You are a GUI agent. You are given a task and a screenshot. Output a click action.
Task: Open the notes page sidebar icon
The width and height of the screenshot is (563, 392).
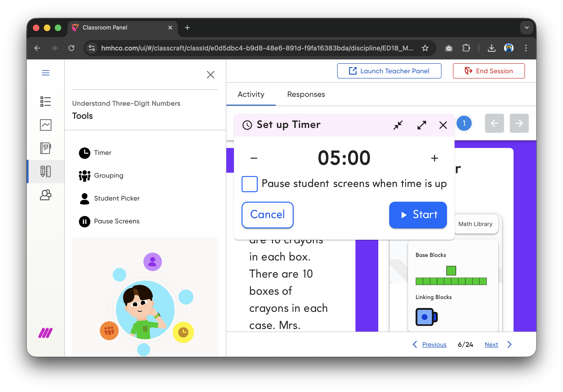point(46,148)
